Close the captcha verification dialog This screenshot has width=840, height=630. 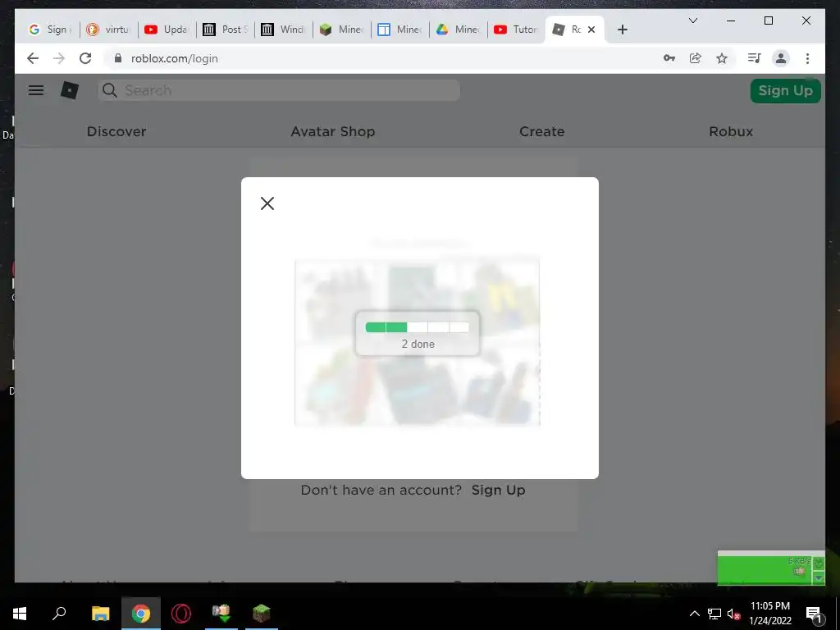[x=267, y=203]
